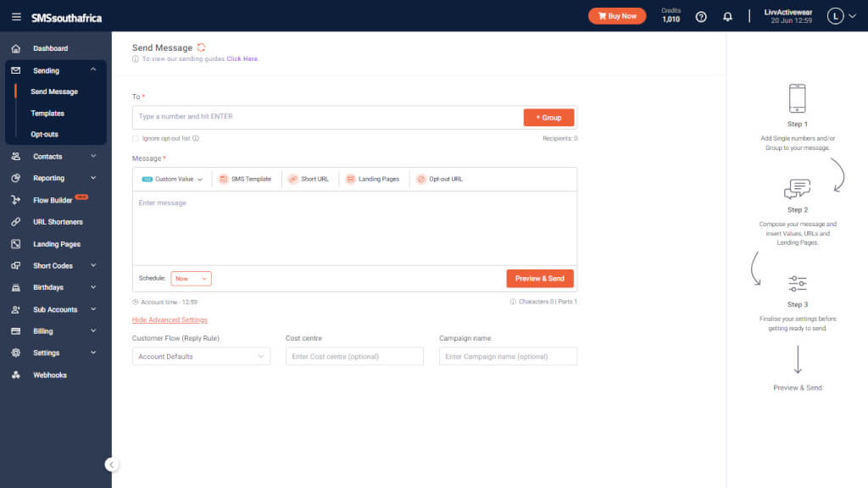Click the user avatar L icon

pyautogui.click(x=835, y=16)
